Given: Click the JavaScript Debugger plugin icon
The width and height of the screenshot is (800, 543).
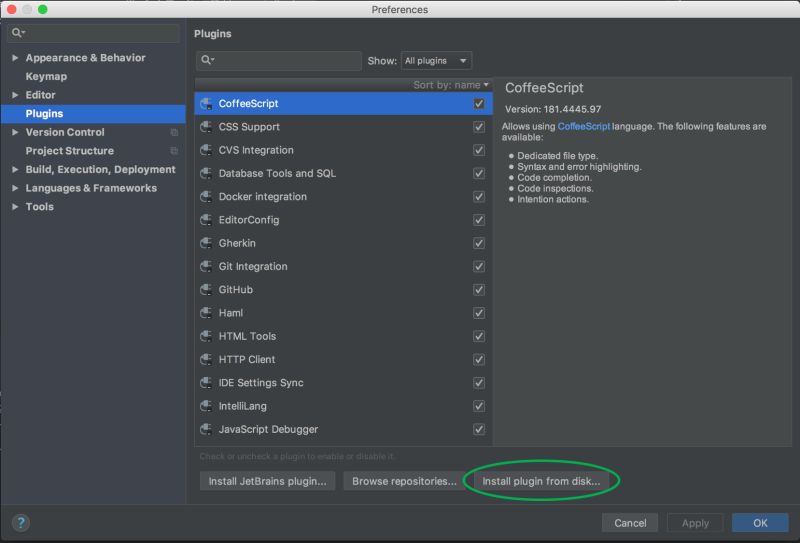Looking at the screenshot, I should pyautogui.click(x=206, y=430).
